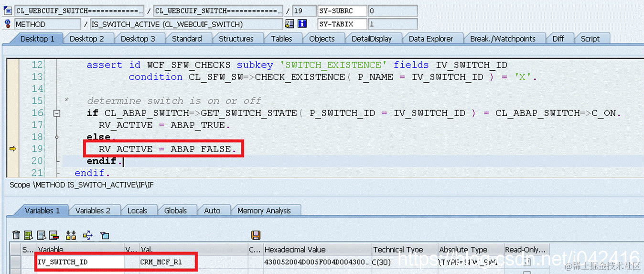Image resolution: width=644 pixels, height=274 pixels.
Task: Select the Variables 1 tab
Action: click(43, 210)
